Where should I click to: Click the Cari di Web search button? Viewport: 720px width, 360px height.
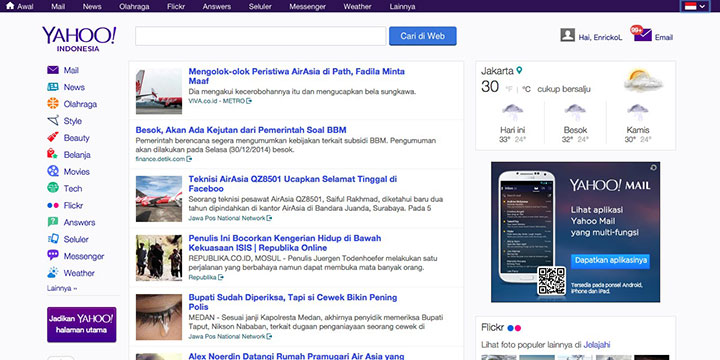tap(422, 36)
